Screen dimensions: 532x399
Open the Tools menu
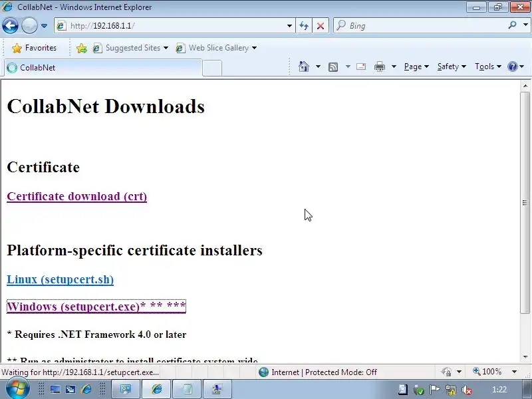(488, 66)
